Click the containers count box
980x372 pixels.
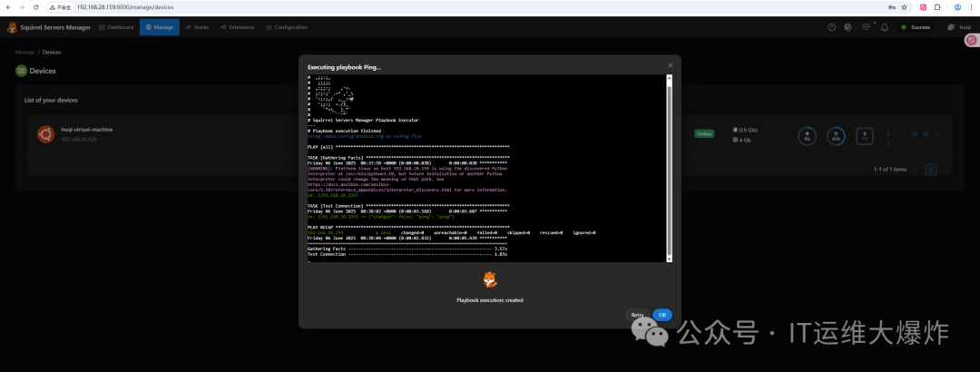(865, 136)
